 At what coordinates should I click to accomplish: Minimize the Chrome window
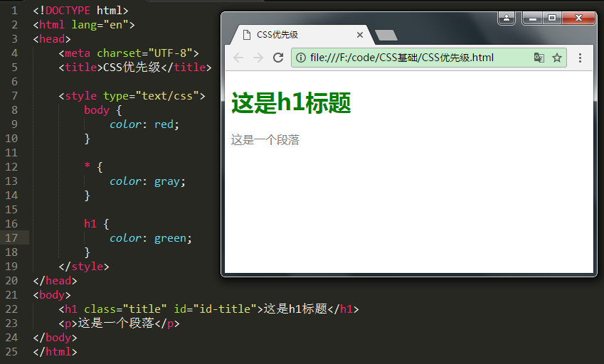533,18
